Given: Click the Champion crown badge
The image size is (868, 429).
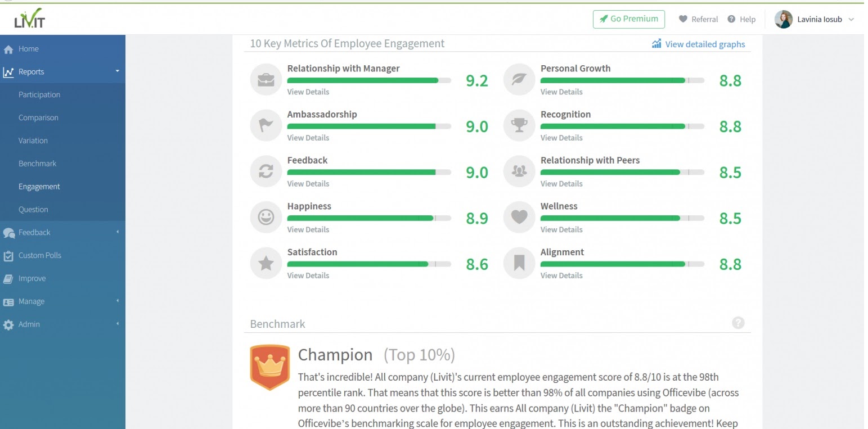Looking at the screenshot, I should (269, 367).
